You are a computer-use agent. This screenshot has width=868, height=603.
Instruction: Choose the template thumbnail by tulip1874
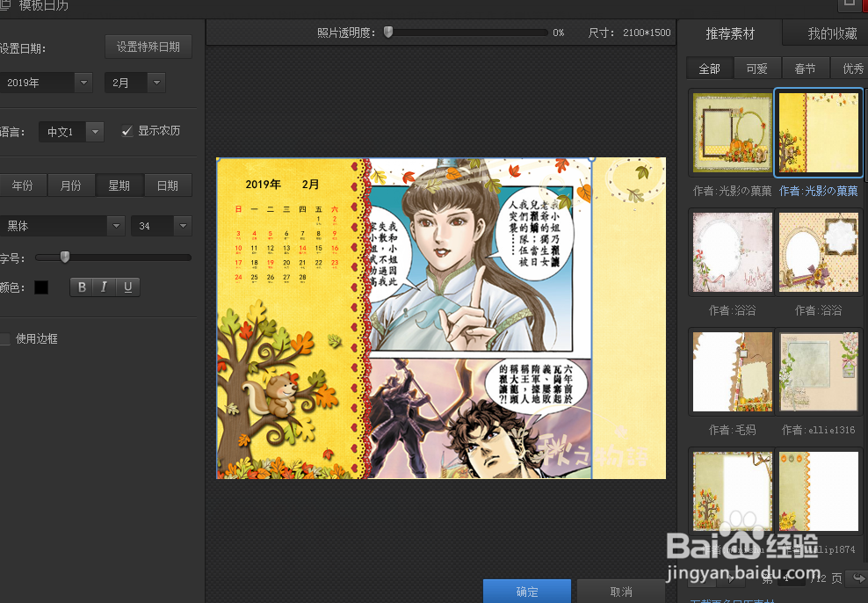[818, 491]
